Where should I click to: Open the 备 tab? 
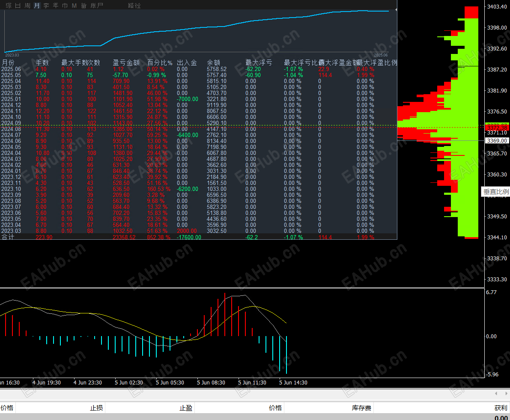pos(84,6)
